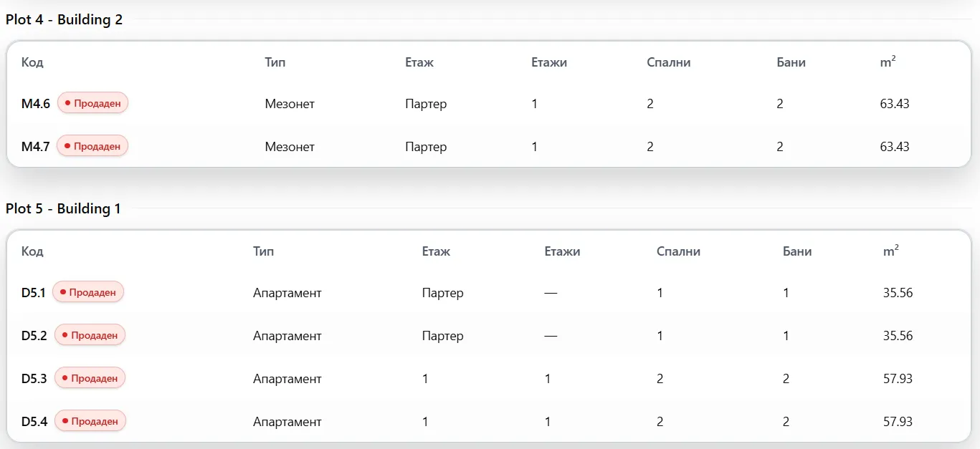Click the 57.93 area value for D5.4

(x=898, y=422)
